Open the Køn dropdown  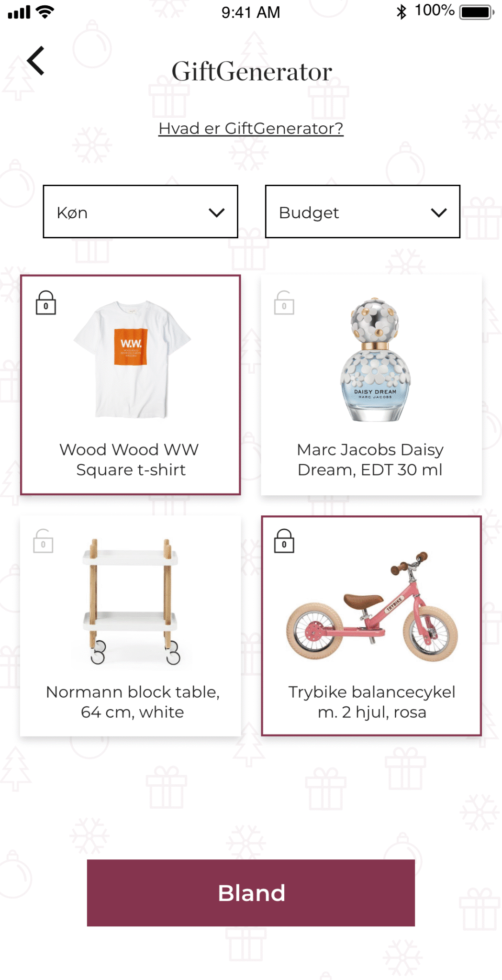pyautogui.click(x=140, y=212)
